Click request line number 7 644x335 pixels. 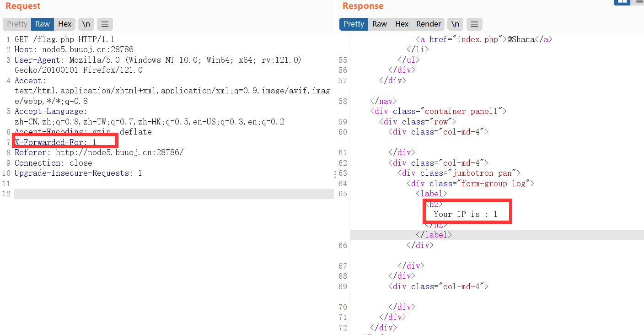pyautogui.click(x=8, y=142)
